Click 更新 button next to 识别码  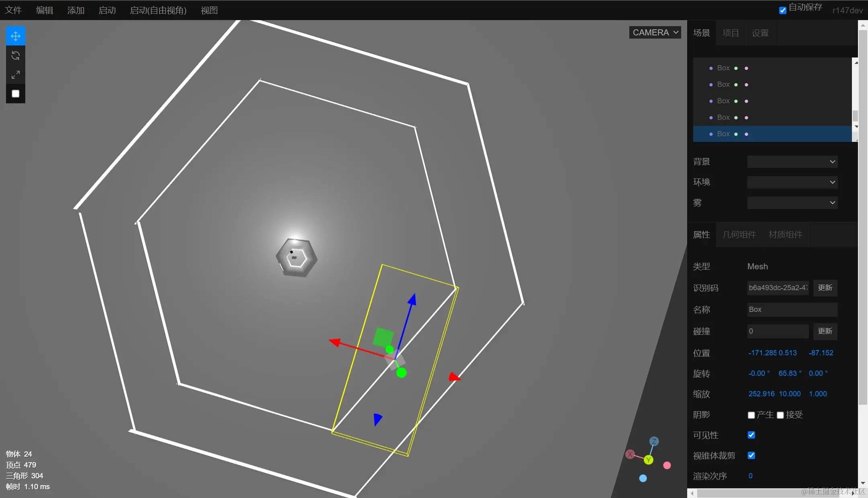[825, 288]
